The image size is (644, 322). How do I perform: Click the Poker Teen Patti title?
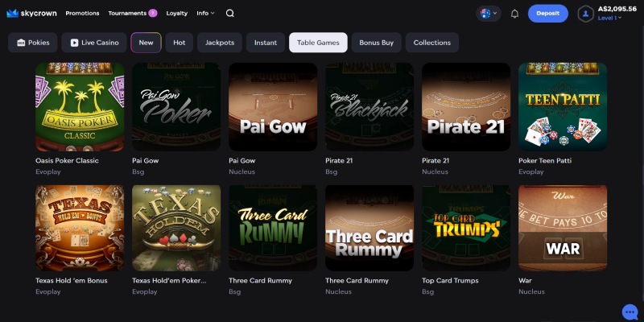(x=545, y=160)
